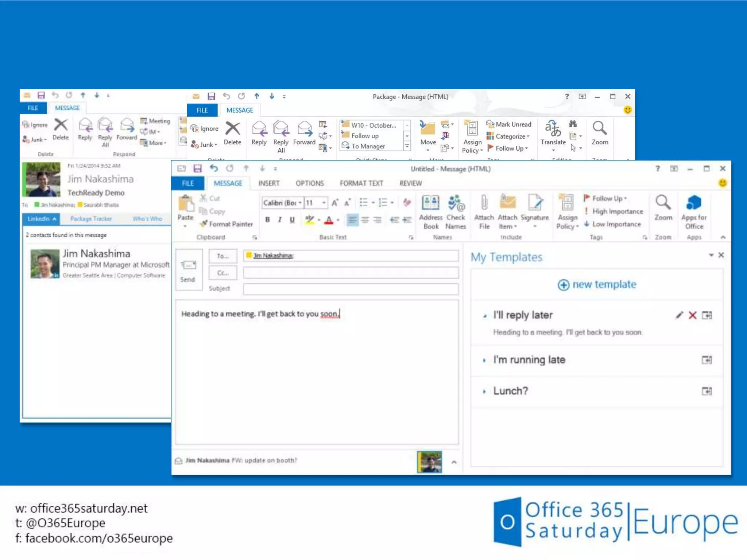The image size is (747, 560).
Task: Click the To... recipients button
Action: click(x=222, y=256)
